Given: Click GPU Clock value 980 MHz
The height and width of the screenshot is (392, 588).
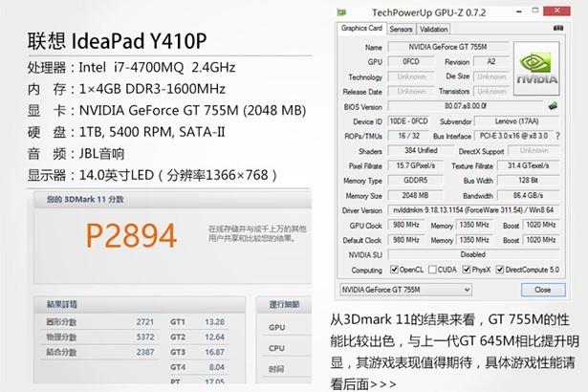Looking at the screenshot, I should [406, 225].
